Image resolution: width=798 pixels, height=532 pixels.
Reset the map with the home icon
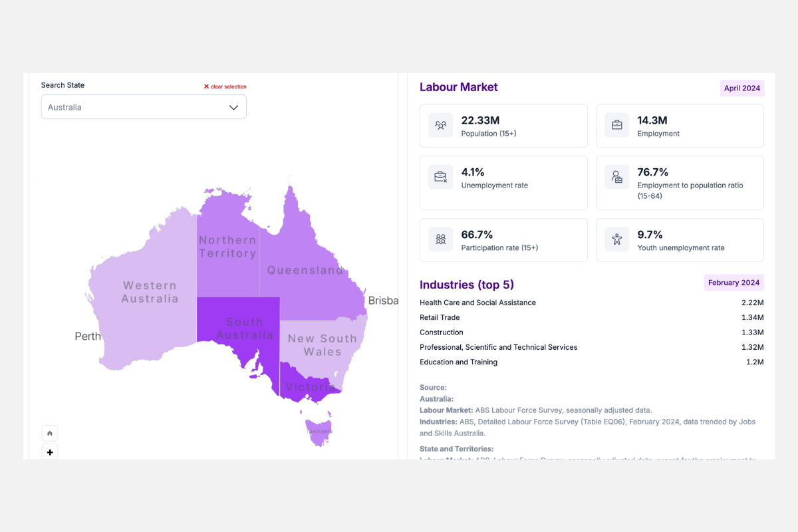coord(49,432)
